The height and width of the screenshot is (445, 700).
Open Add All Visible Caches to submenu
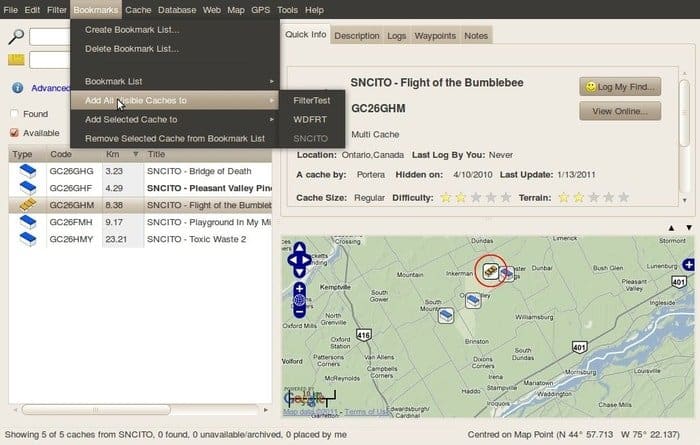[x=175, y=100]
